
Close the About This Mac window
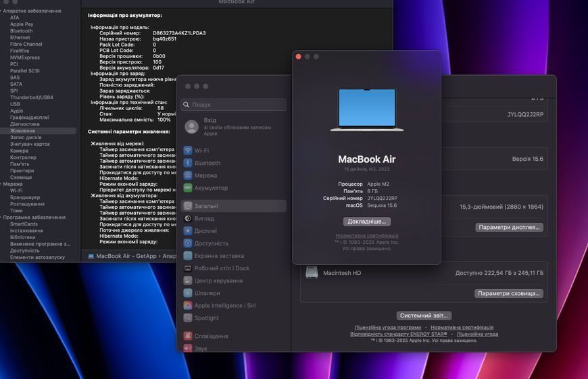299,57
